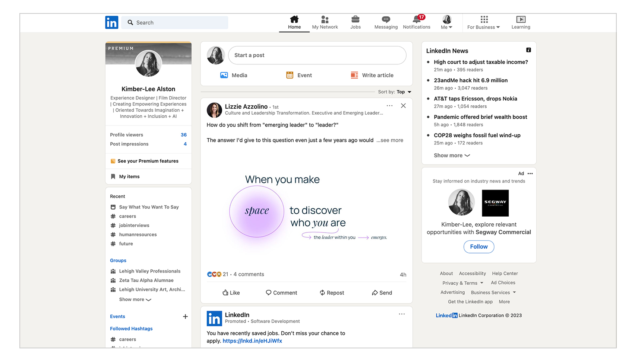
Task: Click the LinkedIn News info icon
Action: [528, 50]
